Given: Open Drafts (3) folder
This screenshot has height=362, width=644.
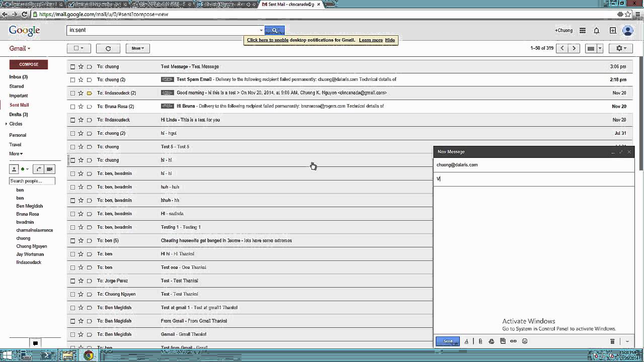Looking at the screenshot, I should click(19, 115).
